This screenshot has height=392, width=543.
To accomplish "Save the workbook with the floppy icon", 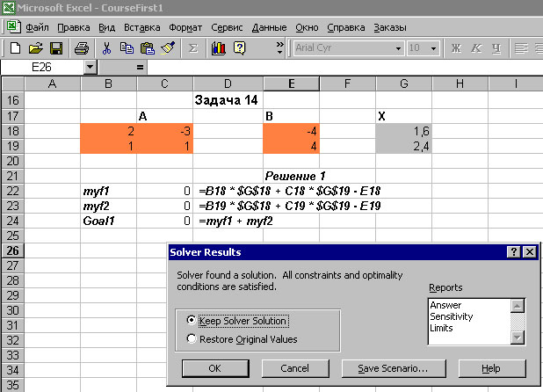I will click(55, 47).
